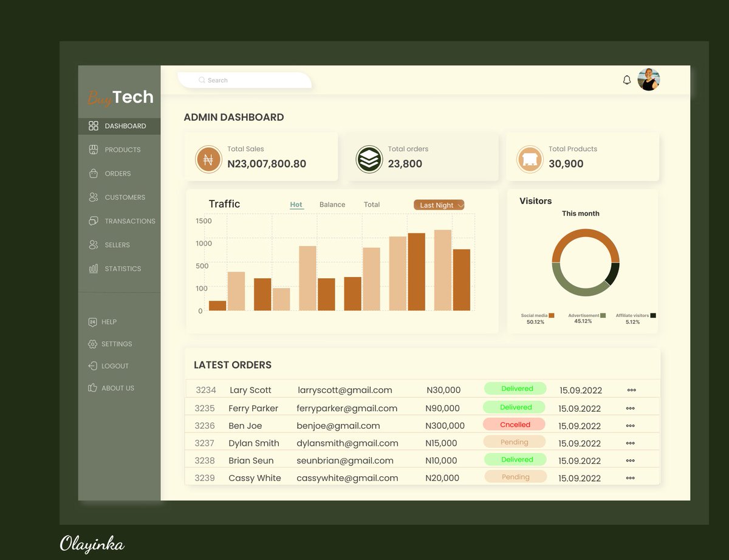Switch Traffic view to Balance
This screenshot has height=560, width=729.
coord(332,205)
